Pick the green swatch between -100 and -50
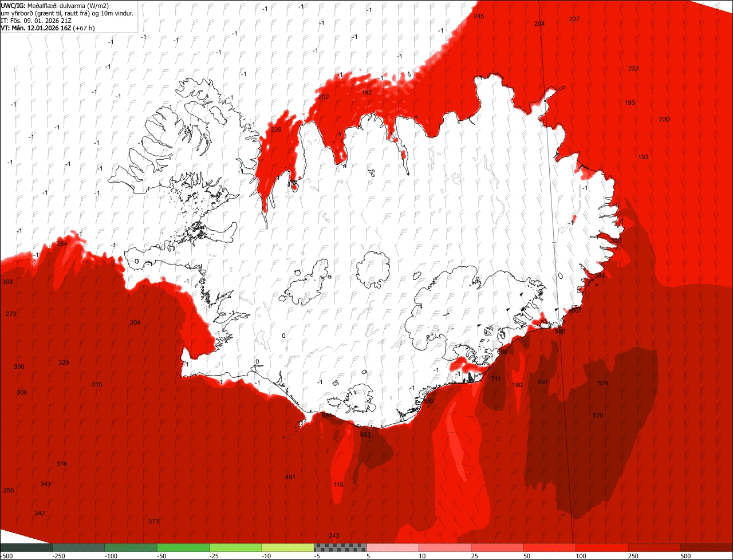733x560 pixels. point(131,547)
